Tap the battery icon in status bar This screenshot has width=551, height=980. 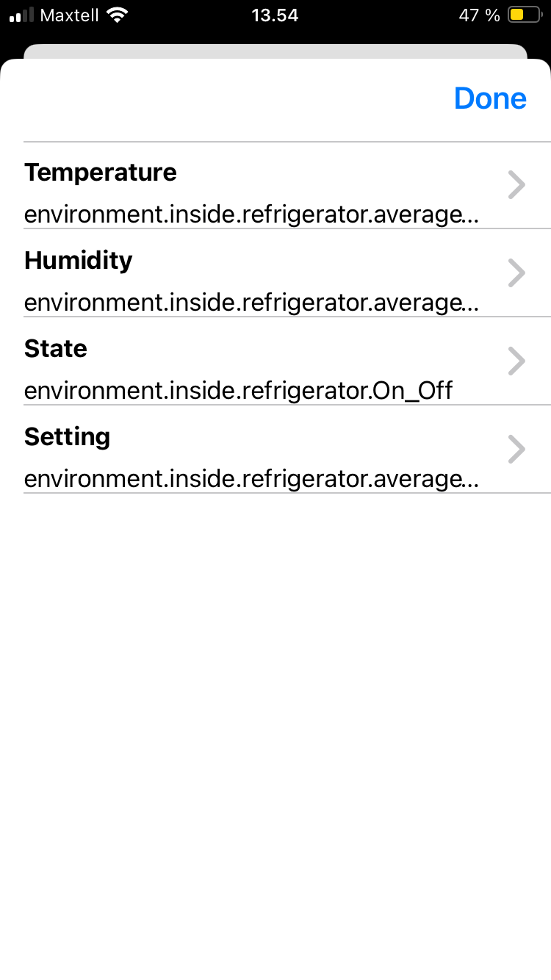click(524, 15)
